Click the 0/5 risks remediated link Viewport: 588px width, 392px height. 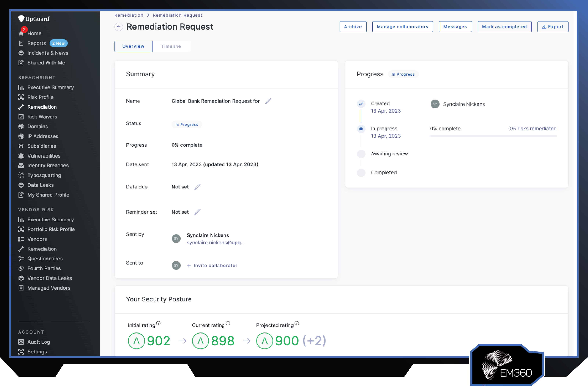point(532,129)
